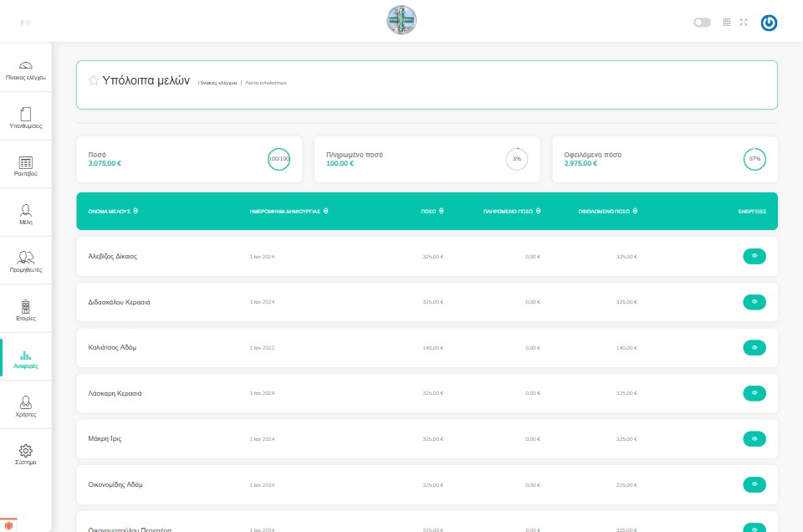This screenshot has width=803, height=532.
Task: Open Εταιρίες companies in sidebar
Action: click(26, 309)
